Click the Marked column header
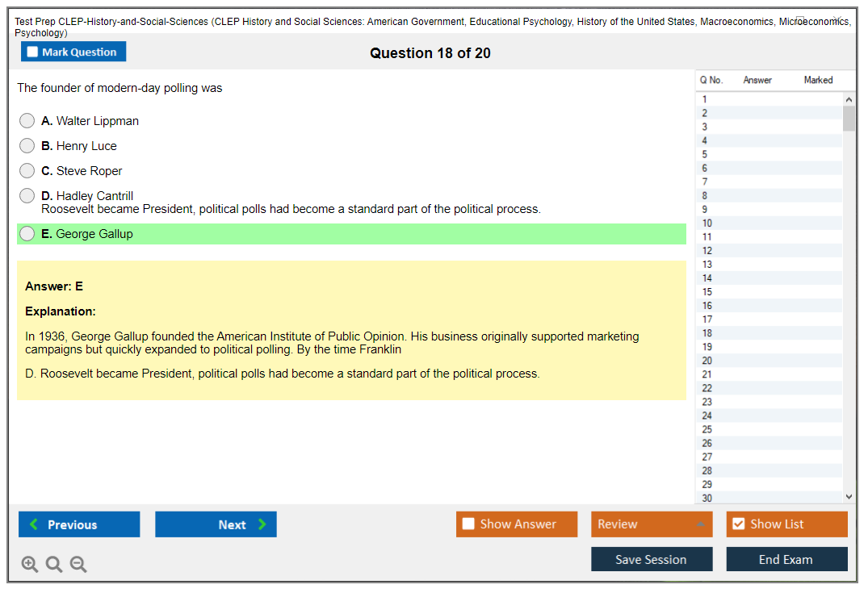 pos(818,80)
